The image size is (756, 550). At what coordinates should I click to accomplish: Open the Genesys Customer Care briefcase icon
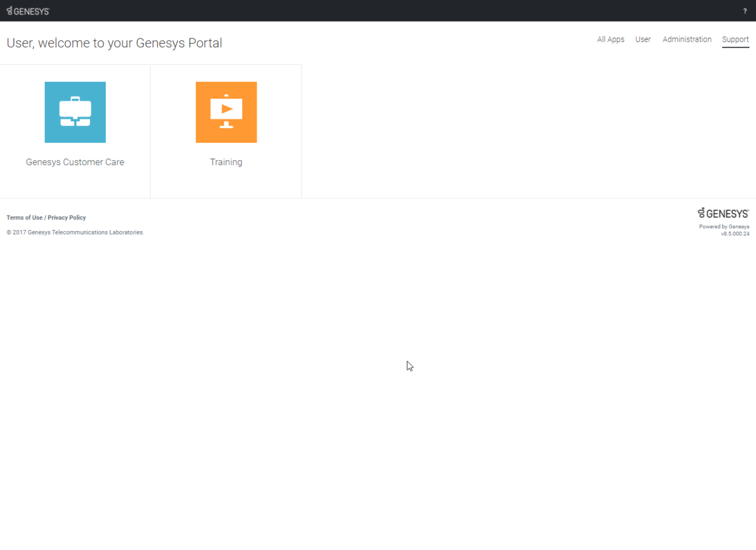(75, 112)
